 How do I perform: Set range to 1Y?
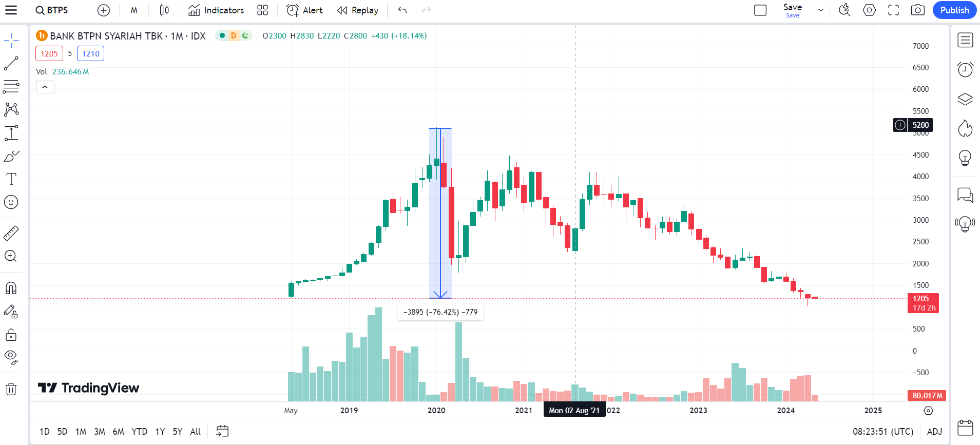(x=160, y=432)
